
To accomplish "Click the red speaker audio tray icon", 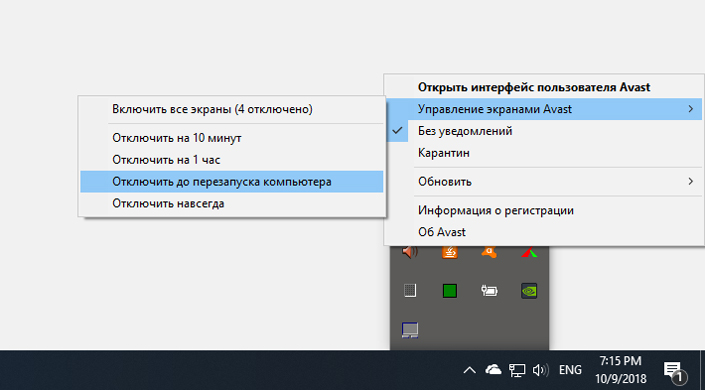I will tap(410, 252).
